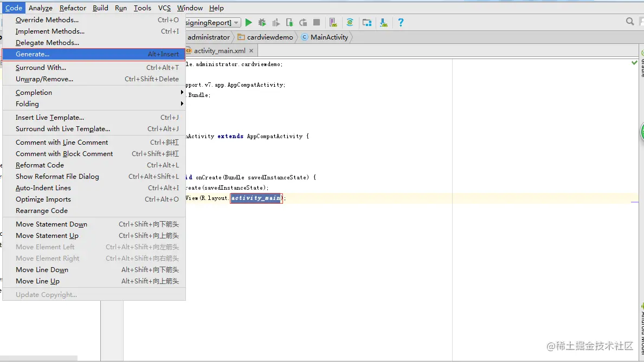Screen dimensions: 644x362
Task: Select Delegate Methods menu item
Action: point(94,43)
